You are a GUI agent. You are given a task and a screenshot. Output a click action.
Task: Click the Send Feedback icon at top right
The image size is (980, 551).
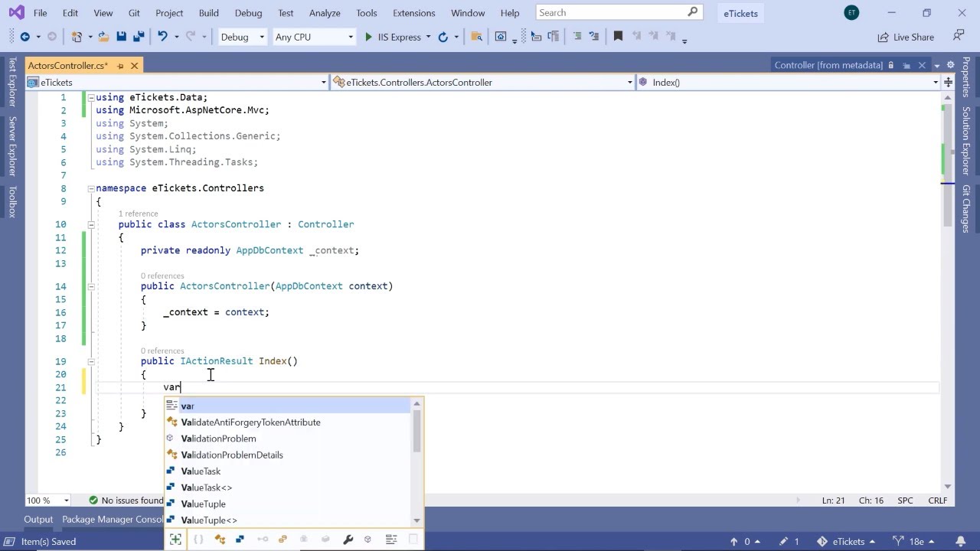click(x=959, y=36)
